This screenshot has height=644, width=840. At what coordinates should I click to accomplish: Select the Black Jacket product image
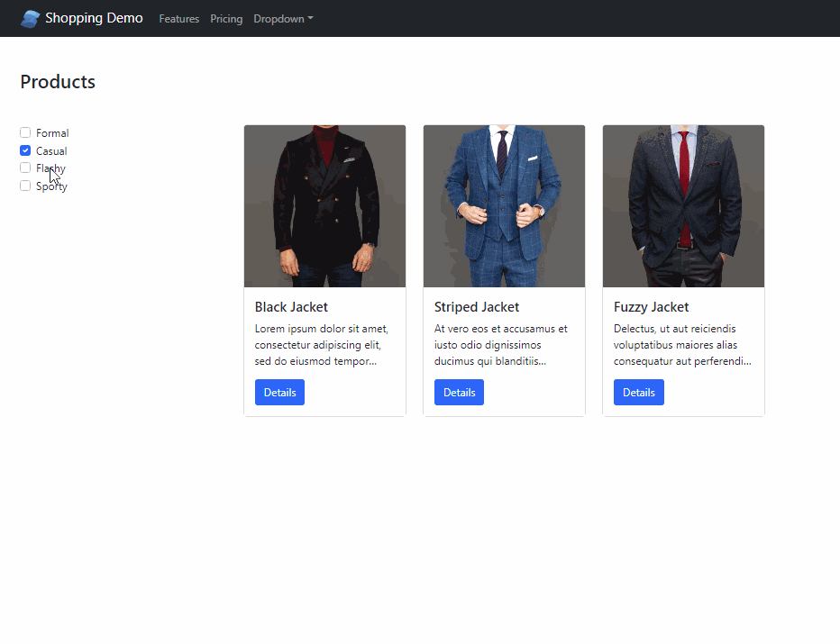(324, 206)
